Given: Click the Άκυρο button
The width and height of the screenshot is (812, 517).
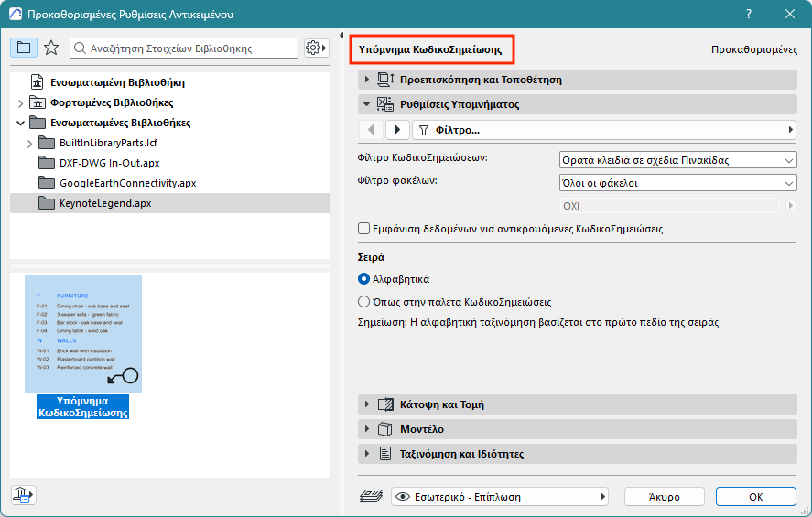Looking at the screenshot, I should click(x=664, y=497).
